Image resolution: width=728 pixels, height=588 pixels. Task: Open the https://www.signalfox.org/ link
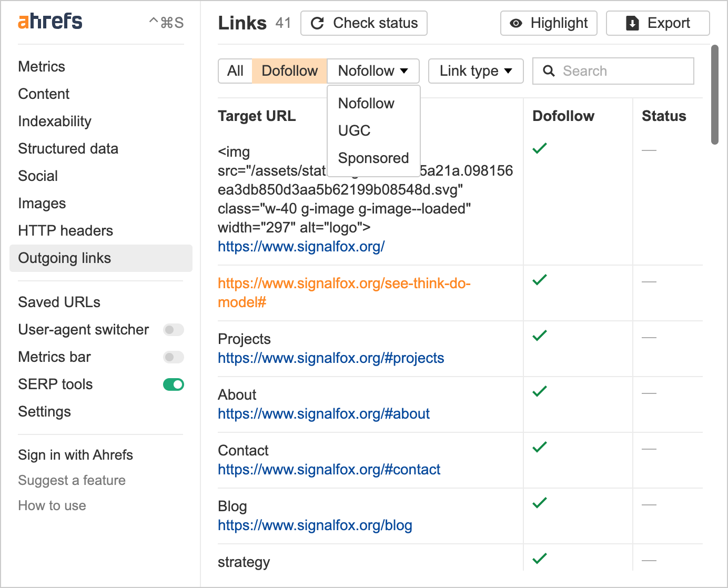(301, 247)
